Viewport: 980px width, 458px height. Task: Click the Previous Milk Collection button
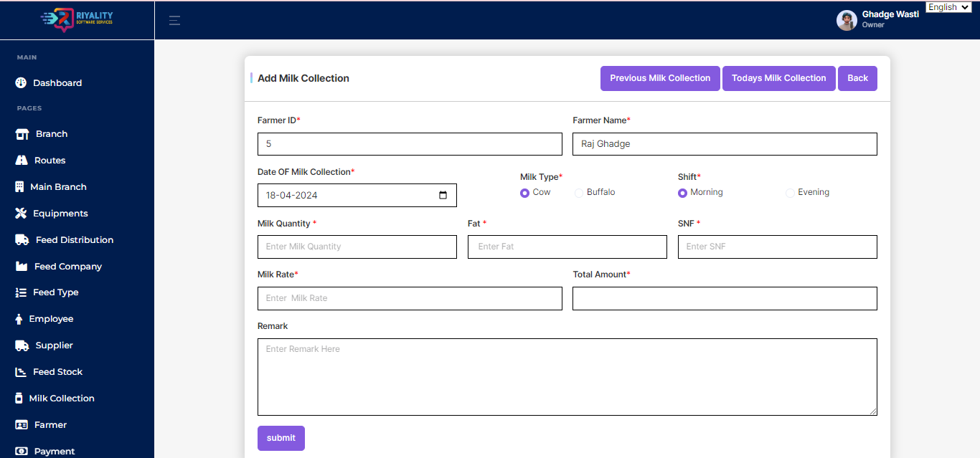click(x=660, y=78)
